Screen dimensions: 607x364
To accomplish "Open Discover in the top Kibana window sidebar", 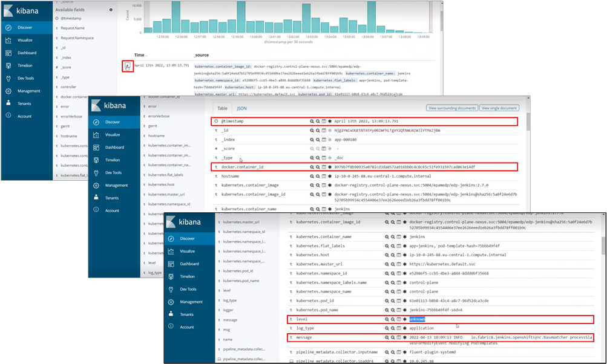I will pos(26,27).
